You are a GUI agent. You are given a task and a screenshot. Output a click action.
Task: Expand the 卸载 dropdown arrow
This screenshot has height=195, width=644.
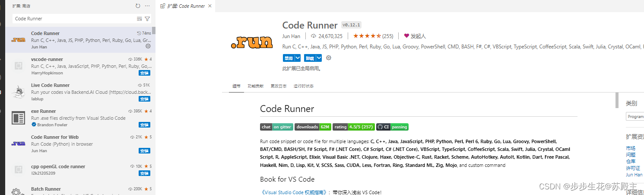point(319,58)
